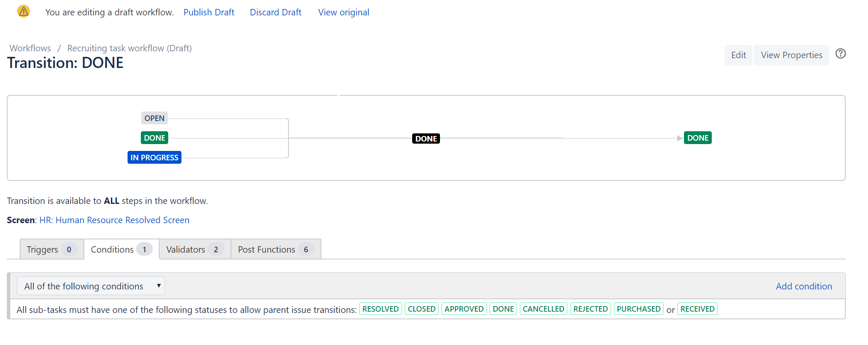This screenshot has width=868, height=345.
Task: Open Recruiting task workflow (Draft) breadcrumb
Action: 129,48
